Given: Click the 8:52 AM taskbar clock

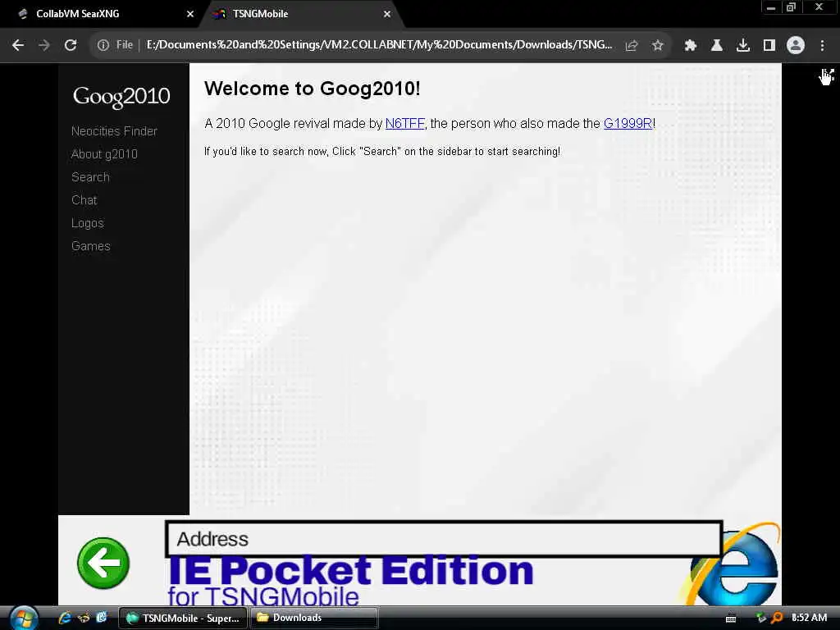Looking at the screenshot, I should (x=809, y=618).
